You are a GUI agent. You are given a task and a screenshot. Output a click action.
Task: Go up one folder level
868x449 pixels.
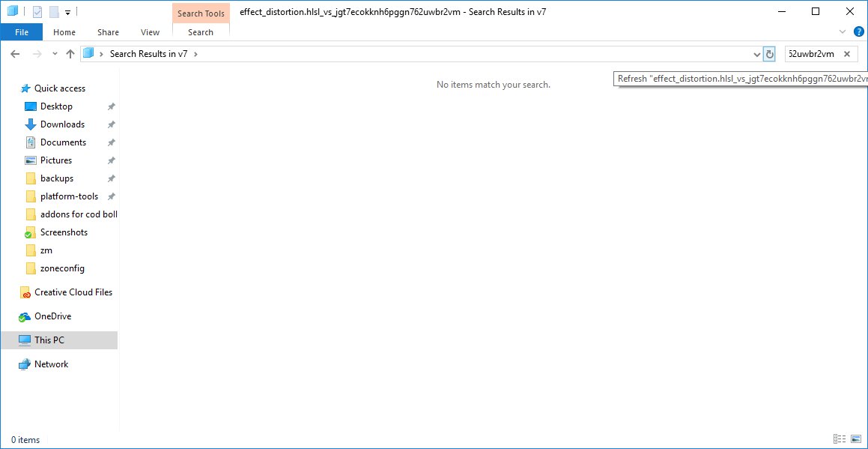pyautogui.click(x=70, y=54)
